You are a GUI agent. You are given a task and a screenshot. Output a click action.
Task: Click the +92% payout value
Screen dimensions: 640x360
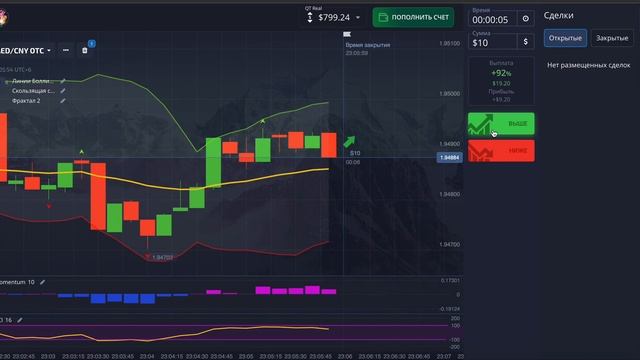click(501, 73)
